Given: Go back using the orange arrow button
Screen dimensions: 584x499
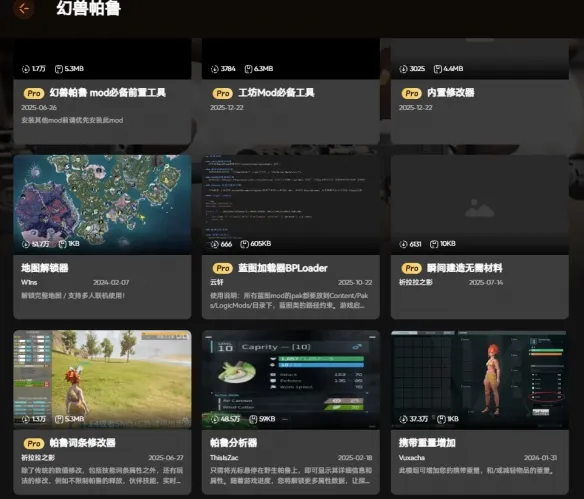Looking at the screenshot, I should tap(24, 8).
